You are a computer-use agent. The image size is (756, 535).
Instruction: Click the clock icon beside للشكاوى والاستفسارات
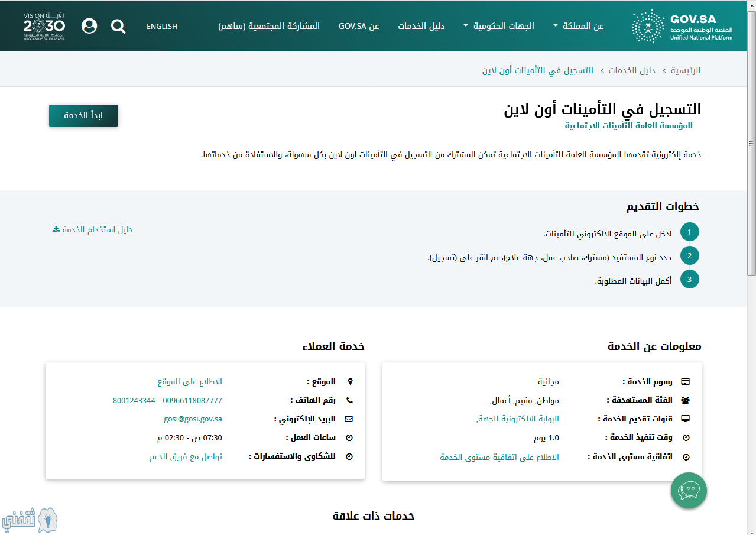click(349, 457)
